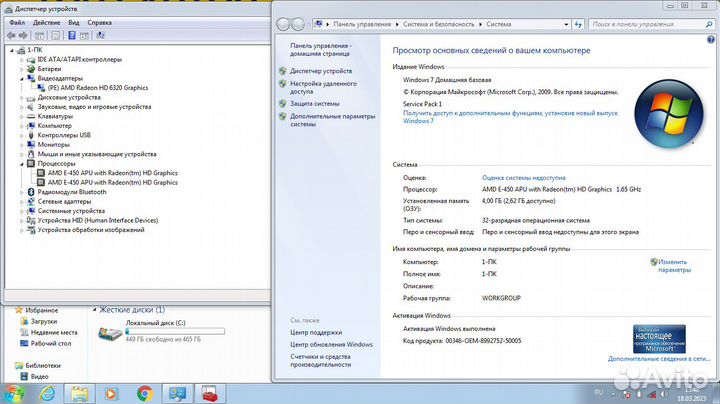
Task: Click the Звуковые, видео и игровые устройства icon
Action: pos(31,107)
